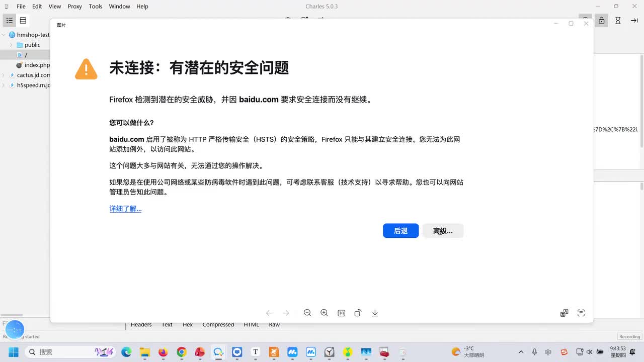Screen dimensions: 644x362
Task: Select the index.php tree item
Action: [x=32, y=65]
